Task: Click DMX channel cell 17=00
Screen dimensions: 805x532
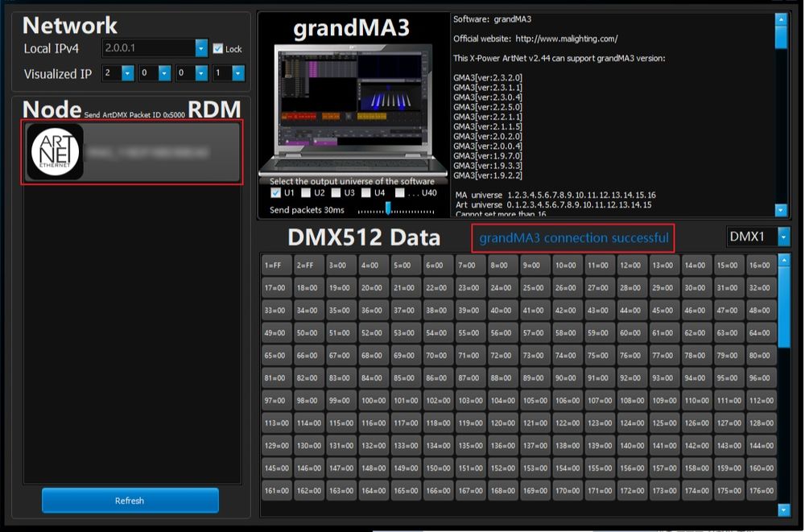Action: tap(277, 288)
